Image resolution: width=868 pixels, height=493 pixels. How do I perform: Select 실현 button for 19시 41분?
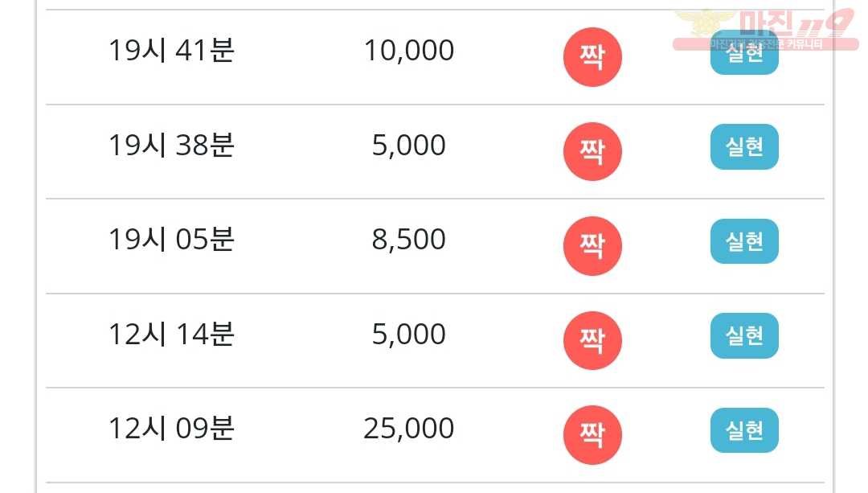click(x=744, y=53)
